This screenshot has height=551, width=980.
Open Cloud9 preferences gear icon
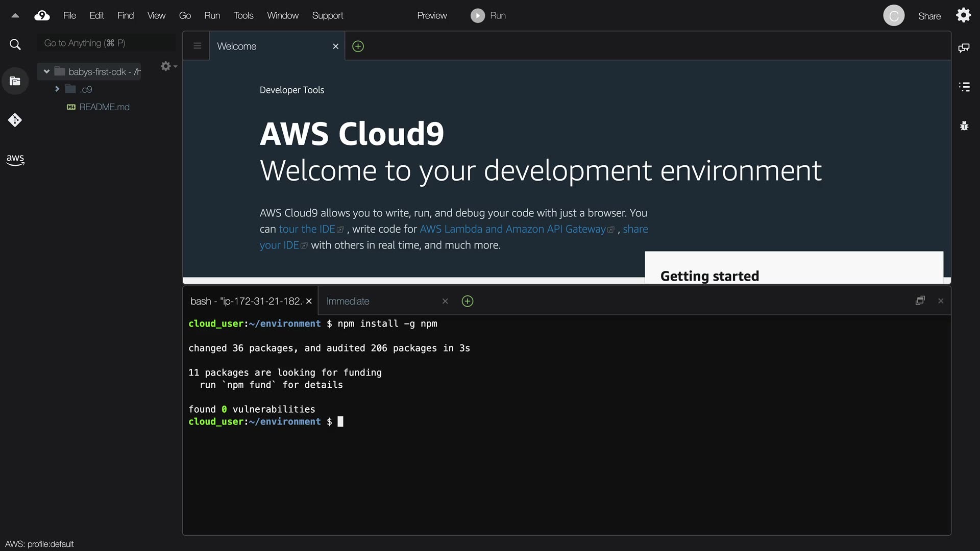pyautogui.click(x=963, y=15)
